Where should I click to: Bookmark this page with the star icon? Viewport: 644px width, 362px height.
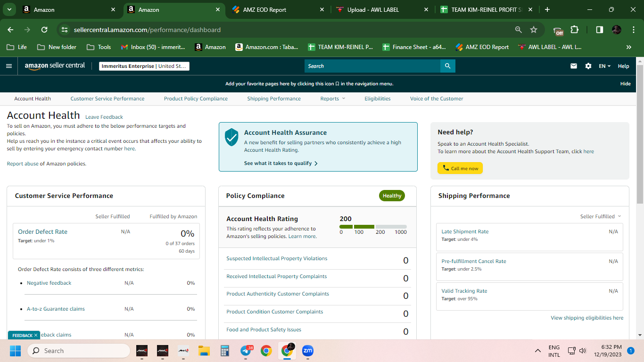click(x=534, y=30)
